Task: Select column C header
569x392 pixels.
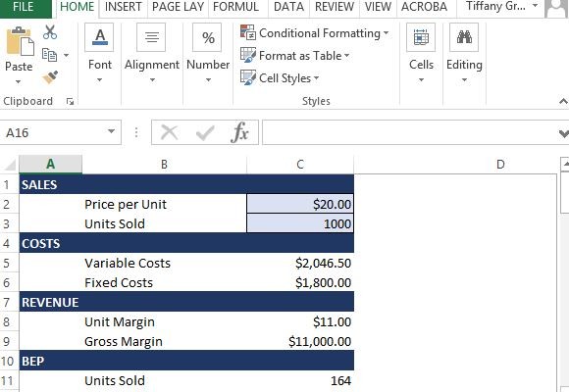Action: [x=300, y=165]
